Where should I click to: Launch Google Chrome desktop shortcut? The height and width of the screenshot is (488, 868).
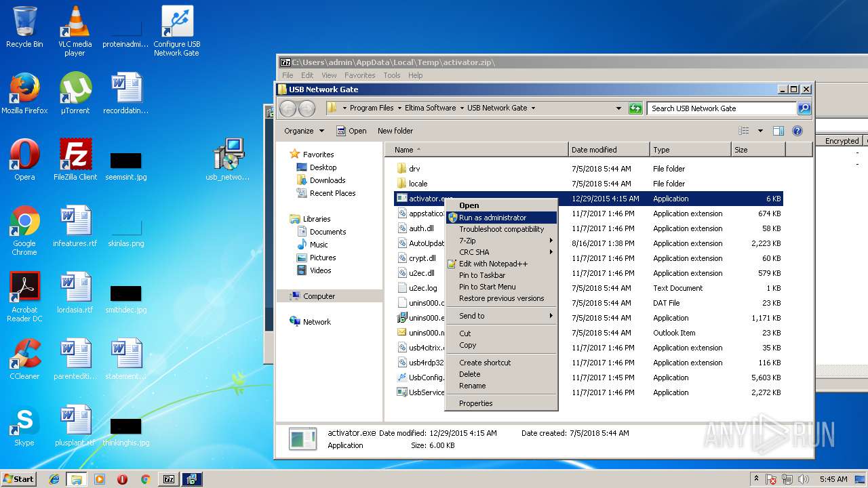click(24, 230)
